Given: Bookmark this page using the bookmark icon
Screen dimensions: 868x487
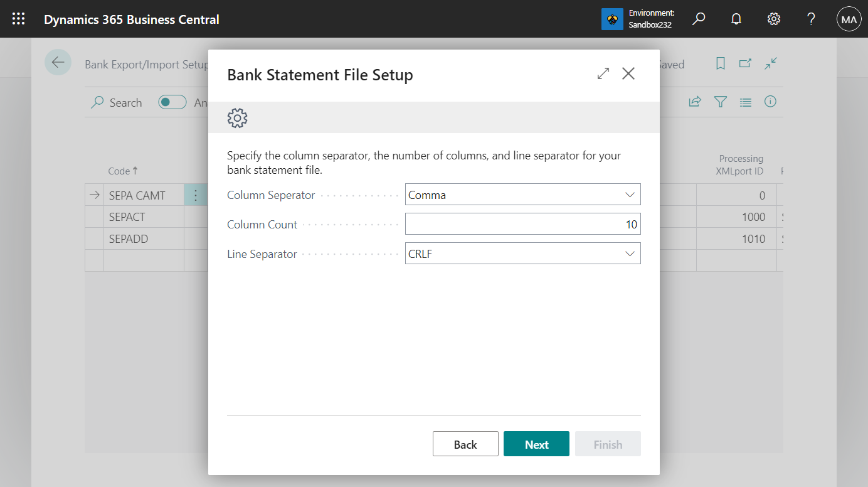Looking at the screenshot, I should (x=720, y=63).
